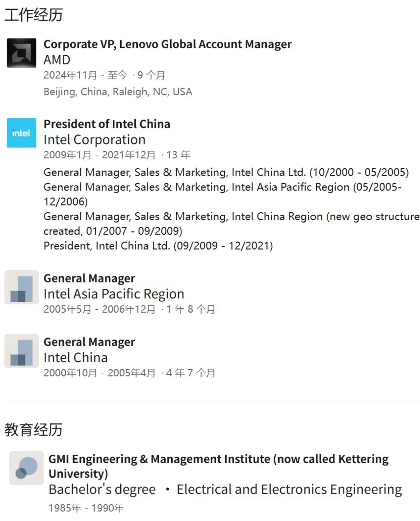Viewport: 420px width, 521px height.
Task: Open President of Intel China position title
Action: tap(107, 124)
